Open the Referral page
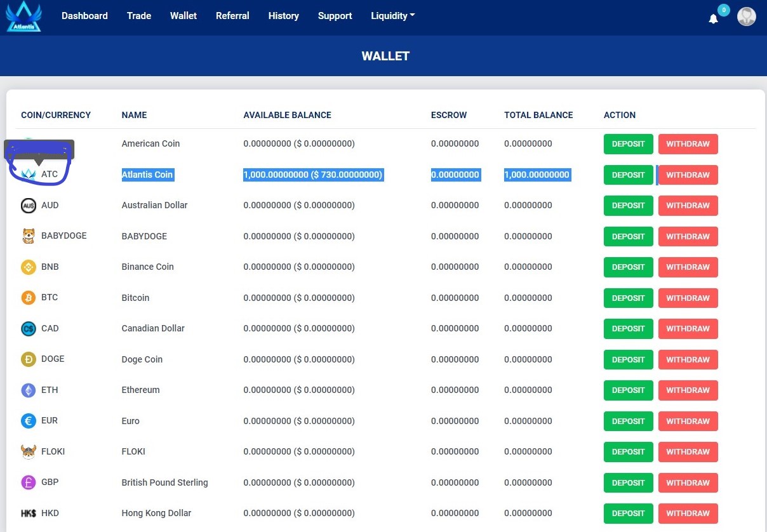The width and height of the screenshot is (767, 532). 232,16
